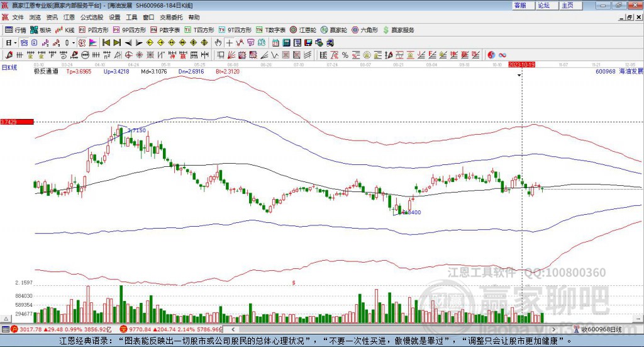This screenshot has width=644, height=347.
Task: Jump to first bar with skip-back icon
Action: (106, 43)
